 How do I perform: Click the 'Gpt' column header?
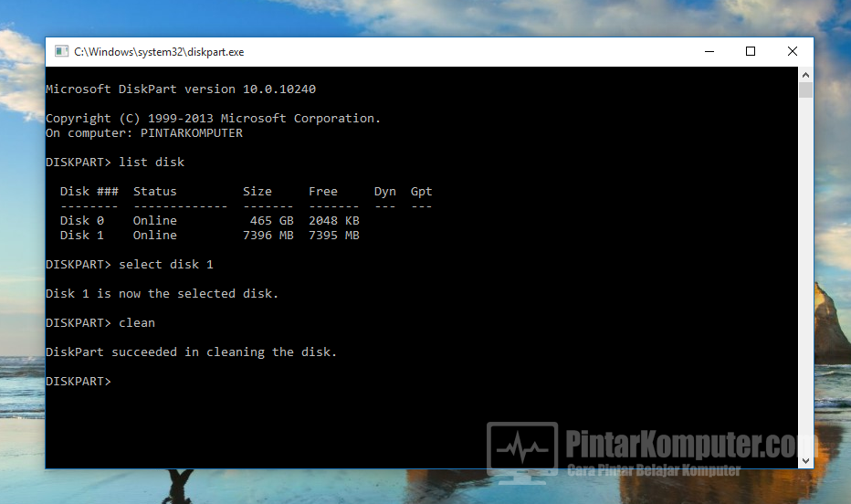click(421, 192)
